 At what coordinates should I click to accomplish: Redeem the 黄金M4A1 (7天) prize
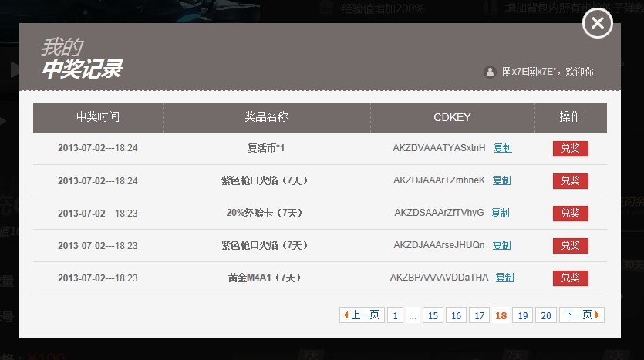(570, 278)
